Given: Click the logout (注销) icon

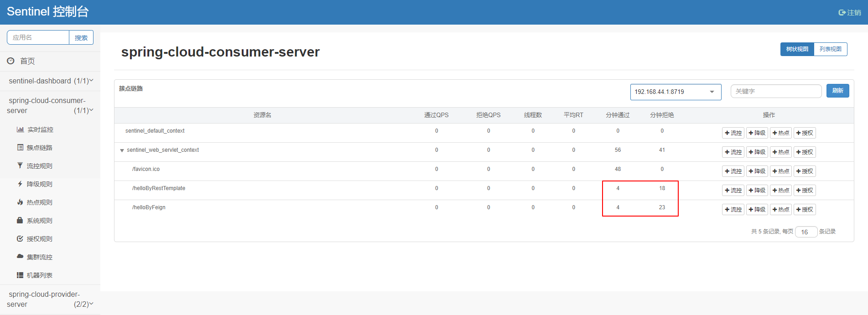Looking at the screenshot, I should click(x=842, y=13).
